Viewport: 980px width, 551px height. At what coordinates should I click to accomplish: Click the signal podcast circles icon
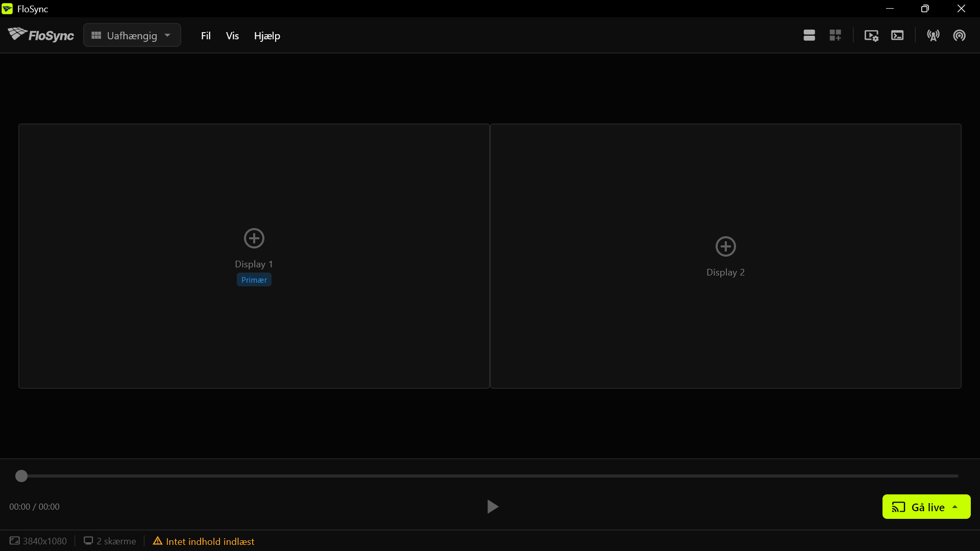coord(960,35)
